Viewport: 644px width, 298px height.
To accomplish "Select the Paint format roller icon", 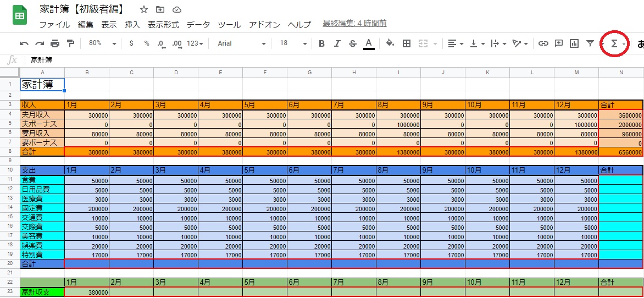I will click(70, 43).
